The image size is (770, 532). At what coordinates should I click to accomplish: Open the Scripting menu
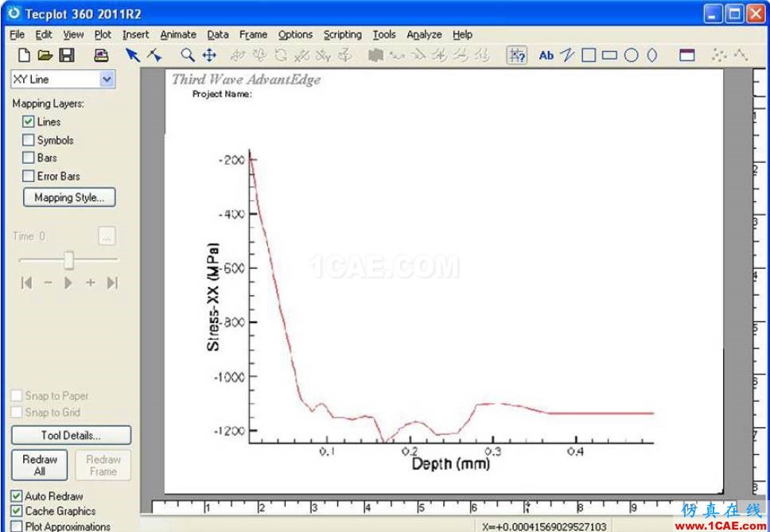(342, 34)
